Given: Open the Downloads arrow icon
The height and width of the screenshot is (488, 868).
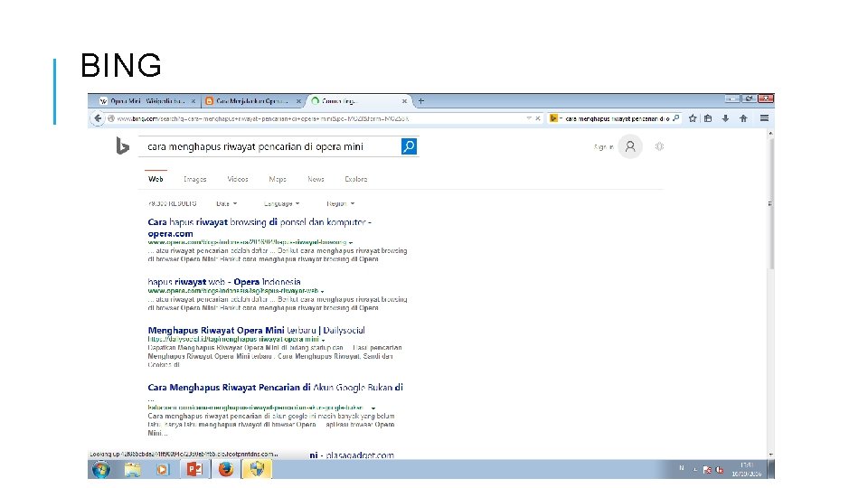Looking at the screenshot, I should pos(725,117).
